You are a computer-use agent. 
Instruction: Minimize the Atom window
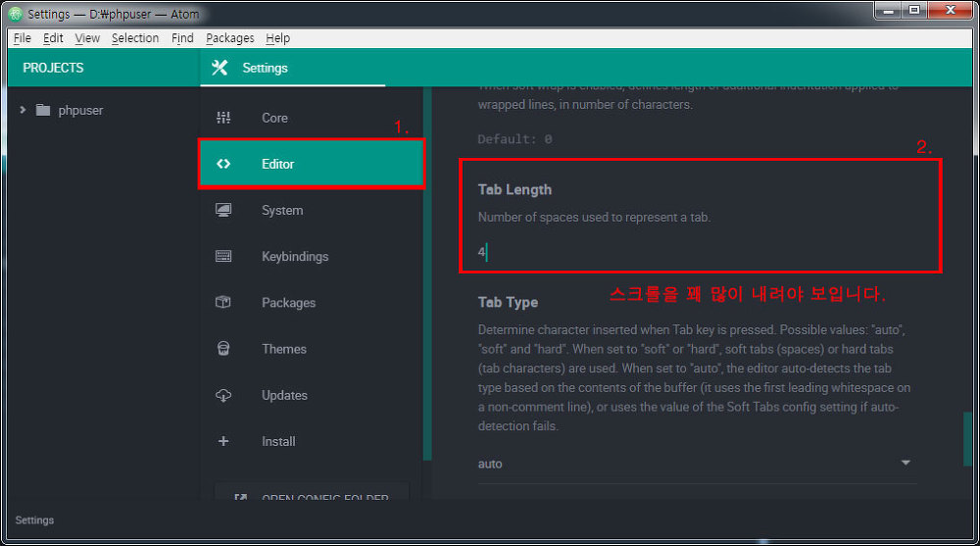[888, 11]
